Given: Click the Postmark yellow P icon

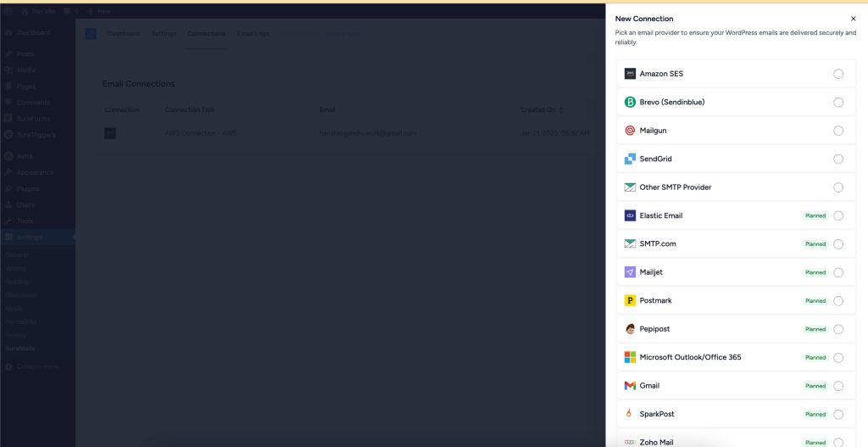Looking at the screenshot, I should pos(630,300).
